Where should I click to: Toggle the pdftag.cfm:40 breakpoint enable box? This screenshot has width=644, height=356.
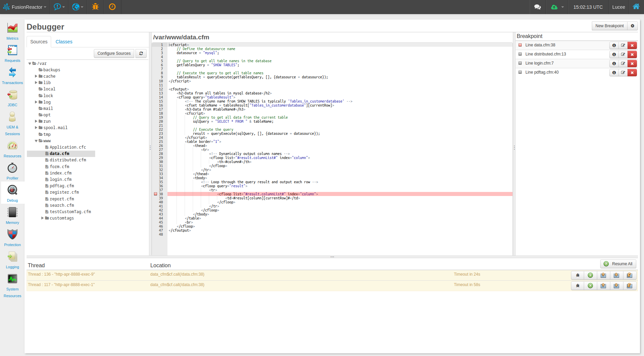click(x=520, y=72)
